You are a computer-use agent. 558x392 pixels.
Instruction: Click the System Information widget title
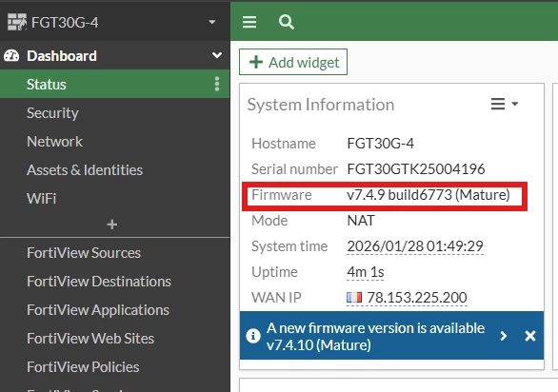[321, 105]
